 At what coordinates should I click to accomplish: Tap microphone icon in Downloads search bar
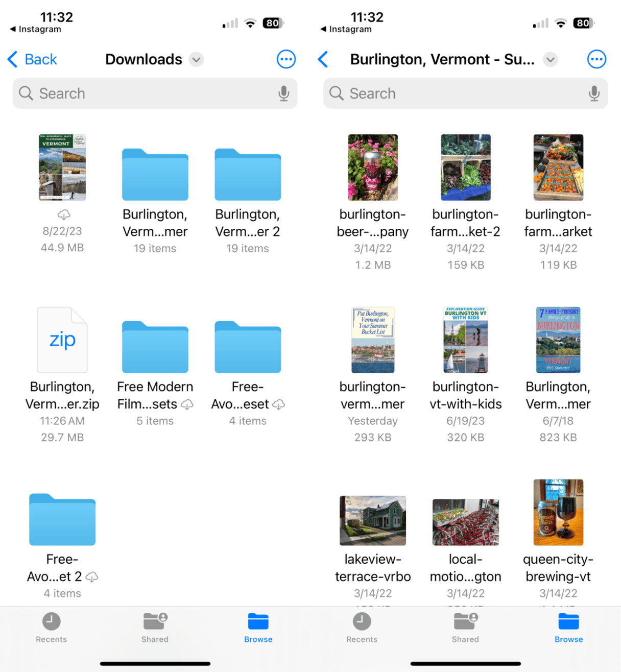[283, 93]
